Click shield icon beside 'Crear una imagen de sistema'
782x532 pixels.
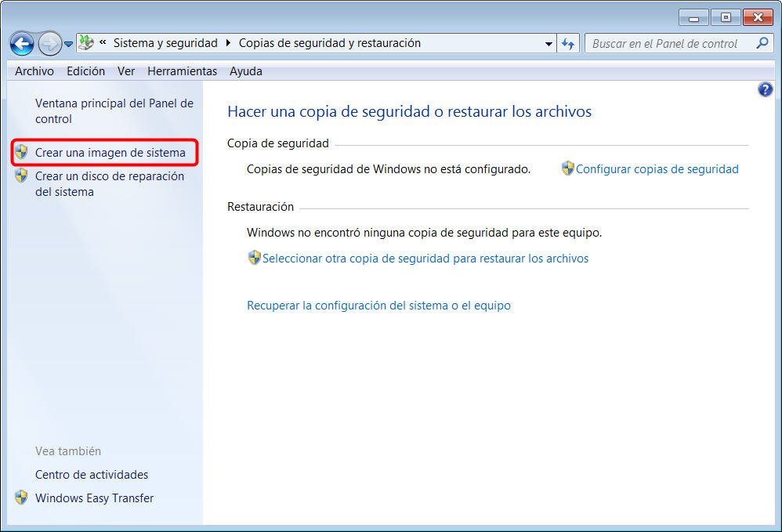21,152
